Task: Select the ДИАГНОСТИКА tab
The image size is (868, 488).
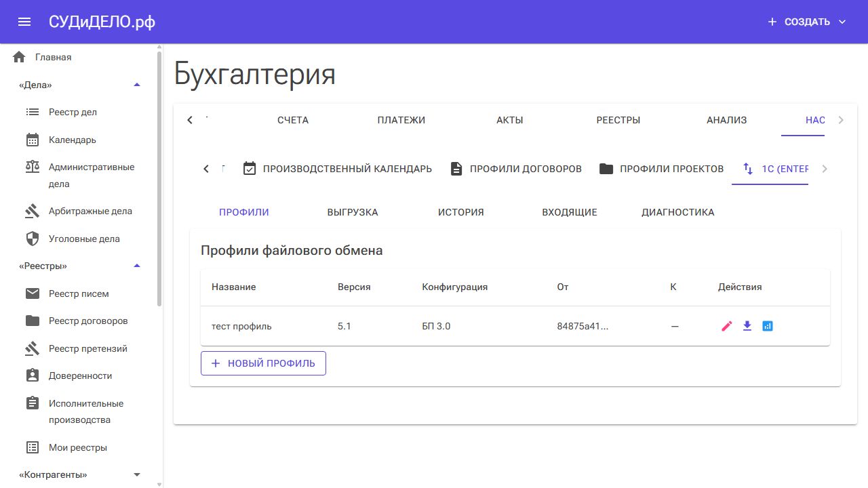Action: tap(678, 212)
